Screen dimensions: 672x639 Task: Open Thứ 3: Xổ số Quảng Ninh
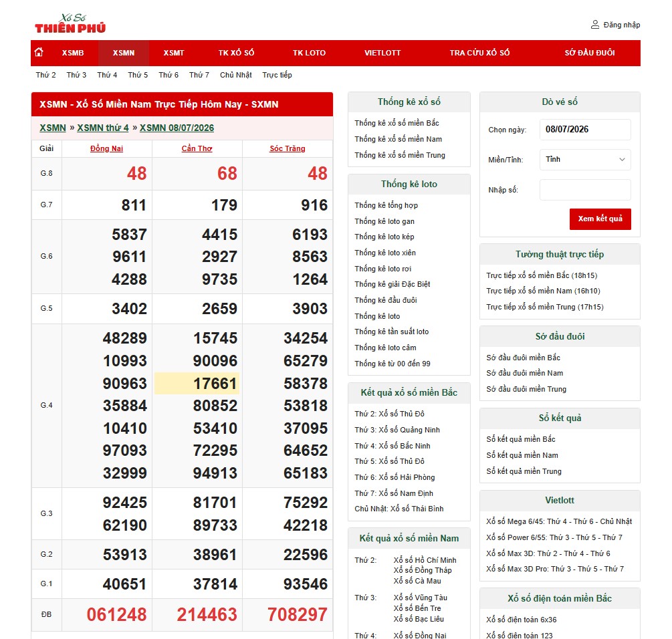tap(397, 430)
